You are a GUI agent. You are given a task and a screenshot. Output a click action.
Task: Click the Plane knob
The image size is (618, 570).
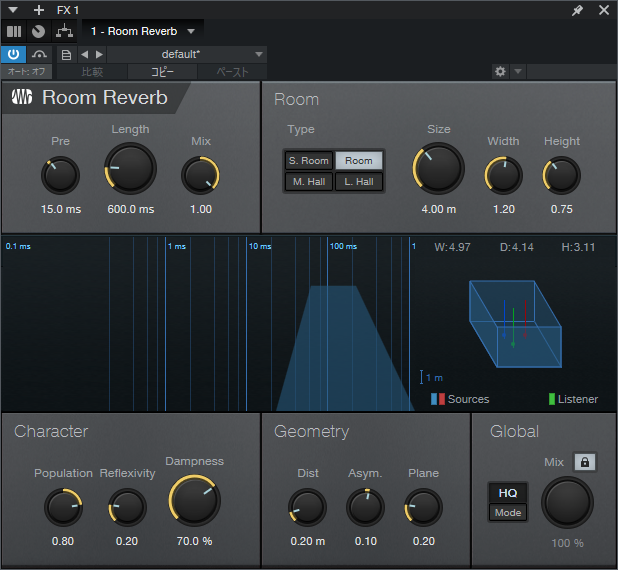(424, 507)
